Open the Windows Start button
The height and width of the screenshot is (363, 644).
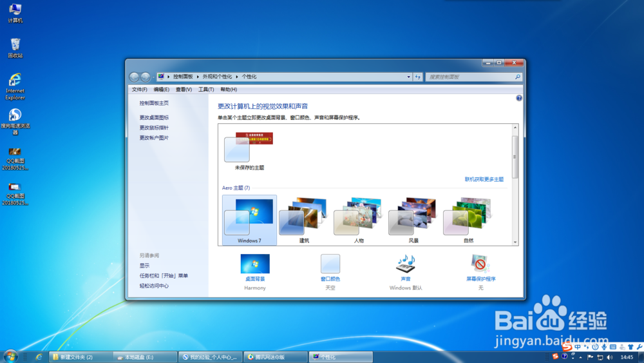click(x=10, y=357)
